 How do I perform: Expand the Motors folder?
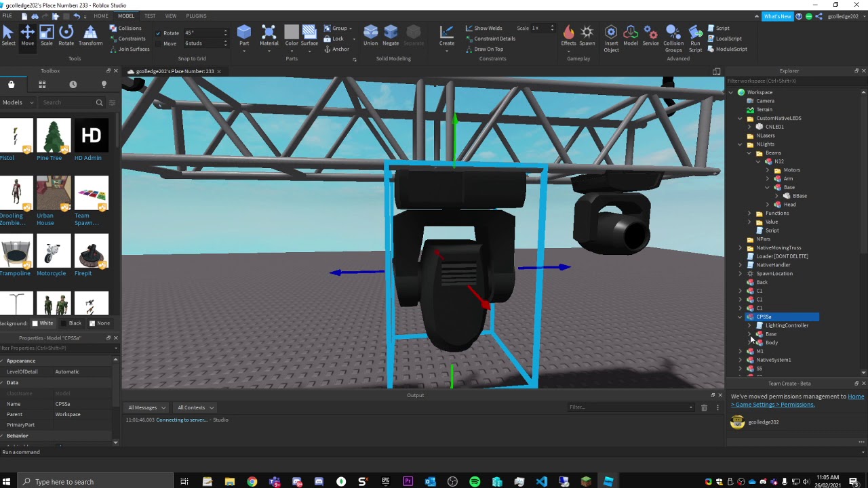[768, 170]
